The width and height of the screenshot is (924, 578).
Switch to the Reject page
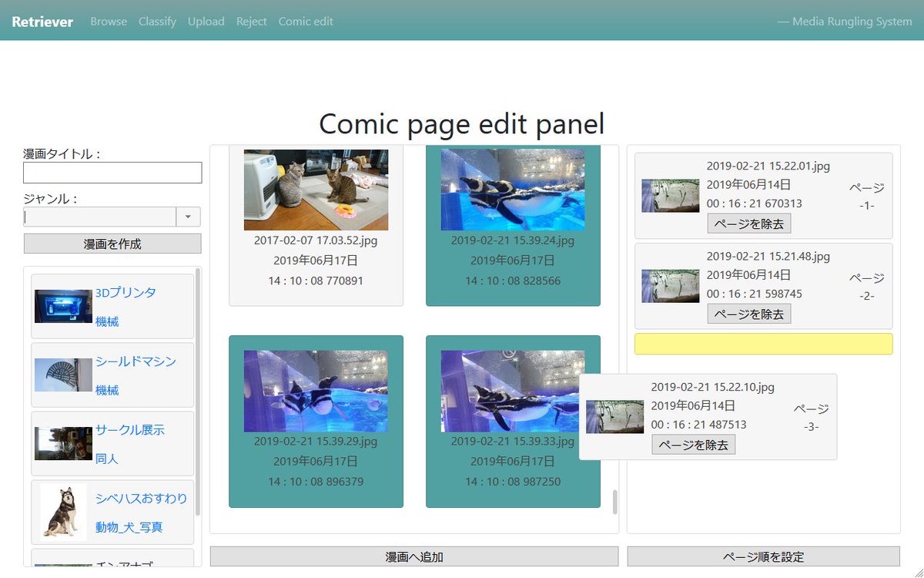coord(252,22)
